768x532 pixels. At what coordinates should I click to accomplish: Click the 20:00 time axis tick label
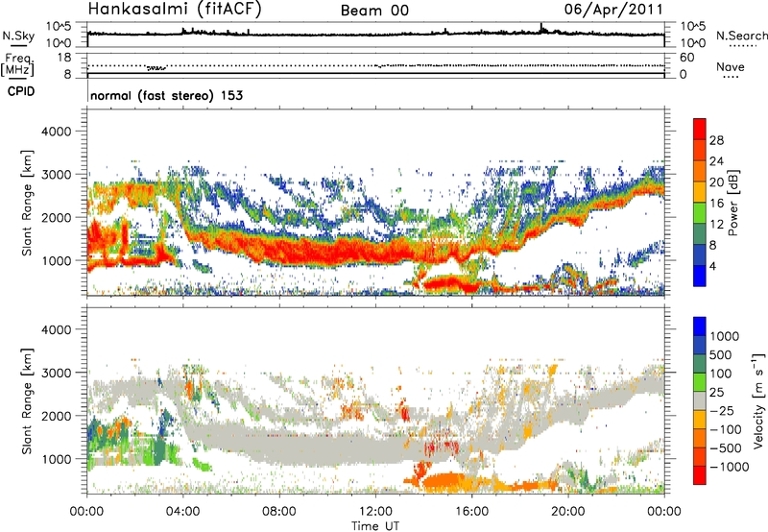point(568,512)
